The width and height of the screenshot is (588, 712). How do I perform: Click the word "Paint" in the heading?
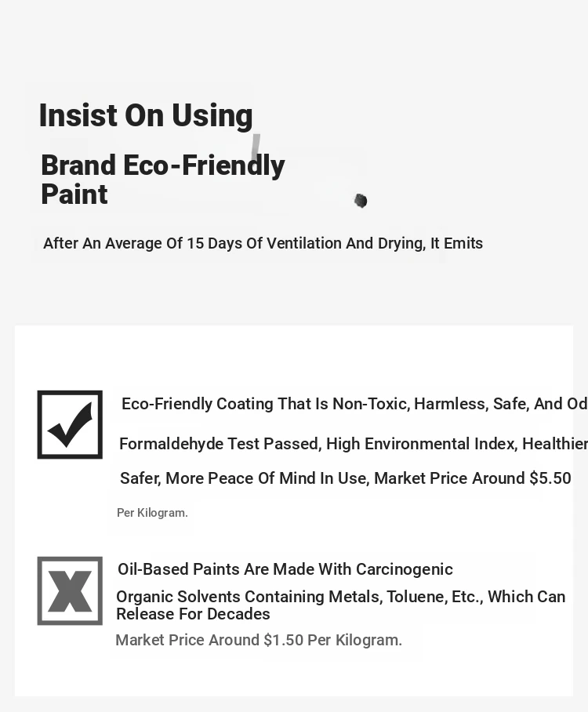(74, 194)
